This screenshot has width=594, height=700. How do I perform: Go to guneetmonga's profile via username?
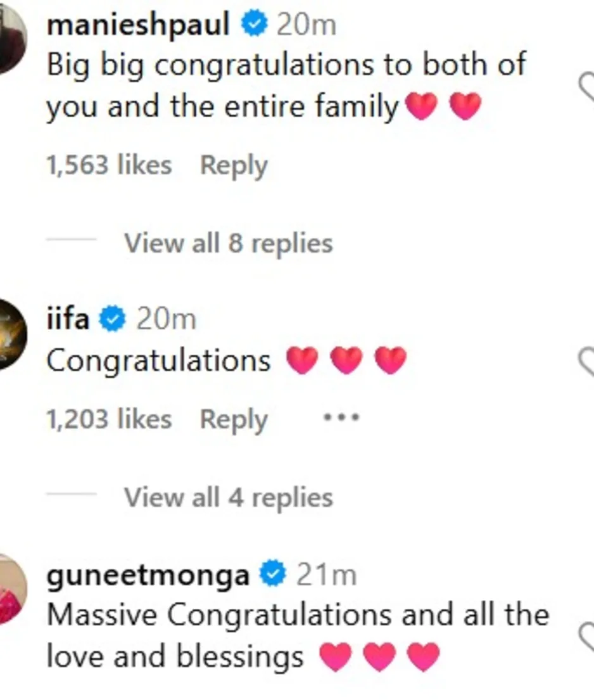[x=148, y=575]
